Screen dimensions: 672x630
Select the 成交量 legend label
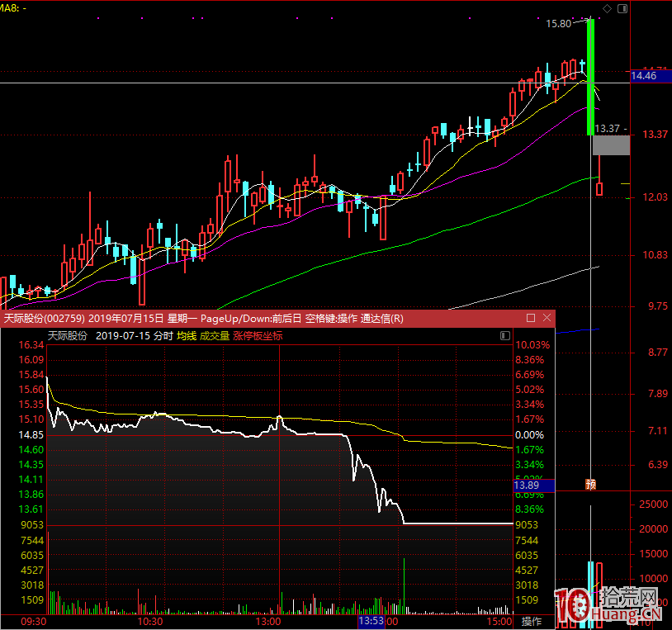[215, 335]
